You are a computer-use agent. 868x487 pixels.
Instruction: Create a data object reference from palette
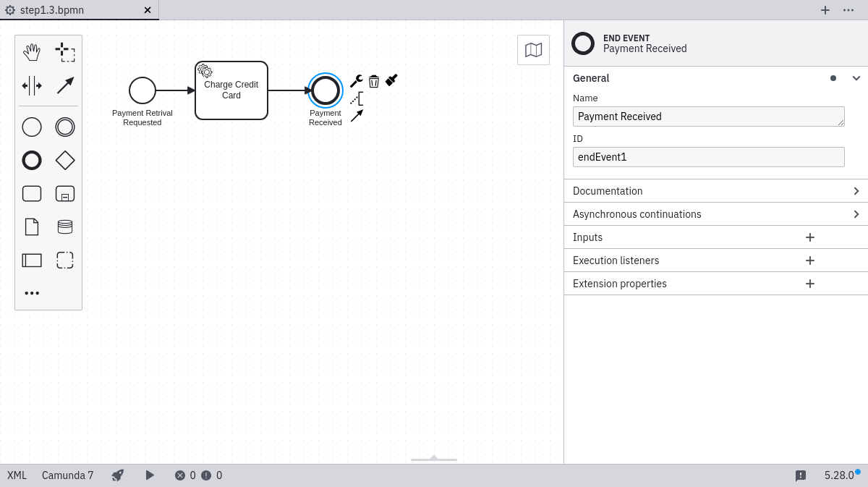[x=32, y=227]
